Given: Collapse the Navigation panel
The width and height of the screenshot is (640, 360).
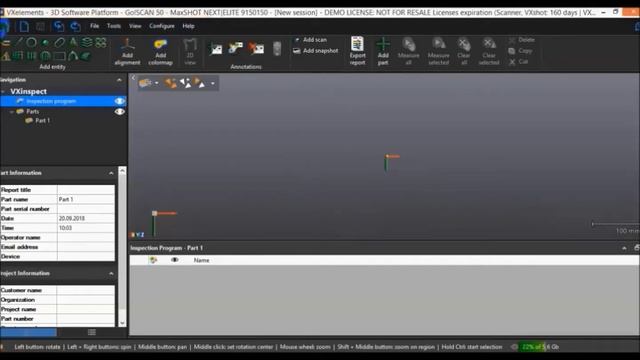Looking at the screenshot, I should point(119,80).
